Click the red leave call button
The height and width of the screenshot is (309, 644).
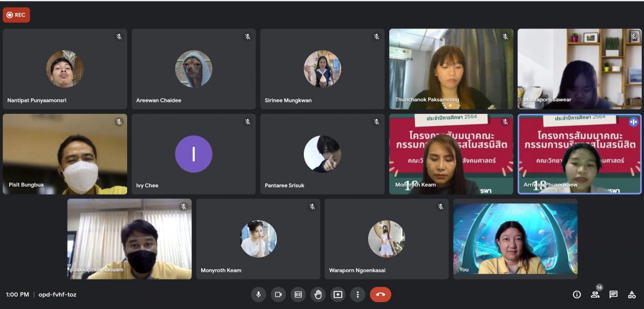coord(380,295)
